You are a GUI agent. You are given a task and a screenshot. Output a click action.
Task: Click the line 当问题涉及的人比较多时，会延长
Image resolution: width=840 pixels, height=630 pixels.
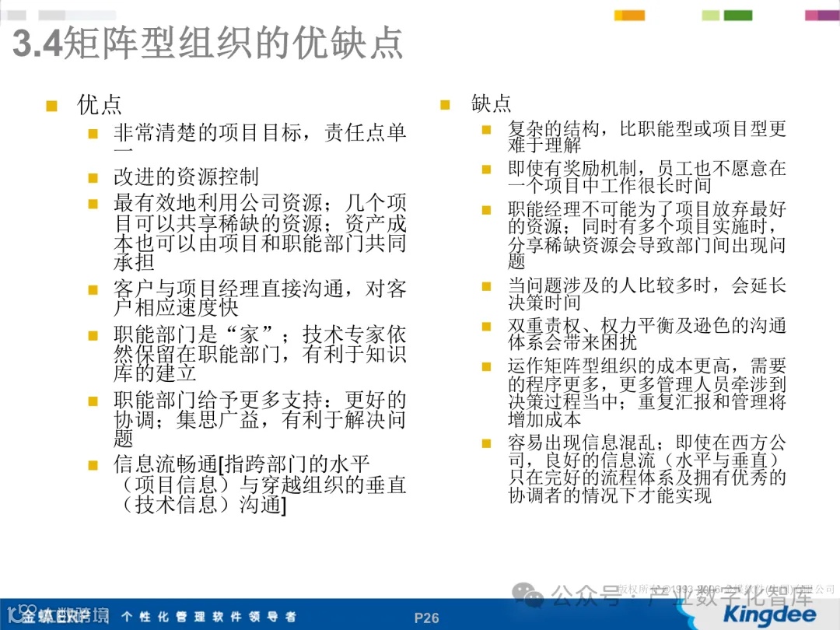click(647, 285)
